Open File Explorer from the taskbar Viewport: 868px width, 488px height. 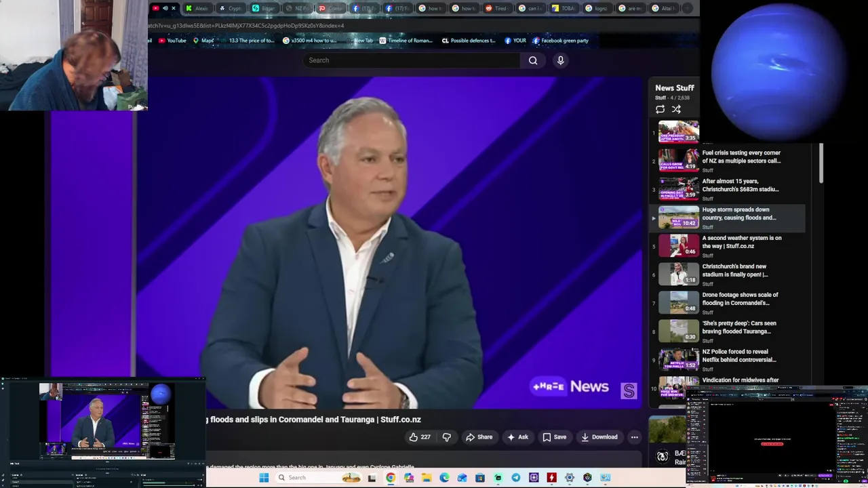click(427, 478)
